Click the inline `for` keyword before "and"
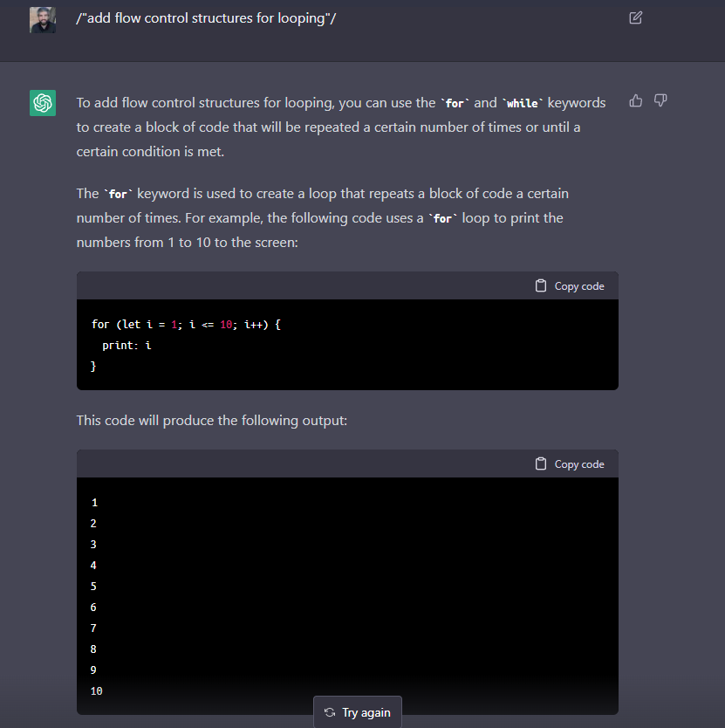Screen dimensions: 725x728 [455, 103]
